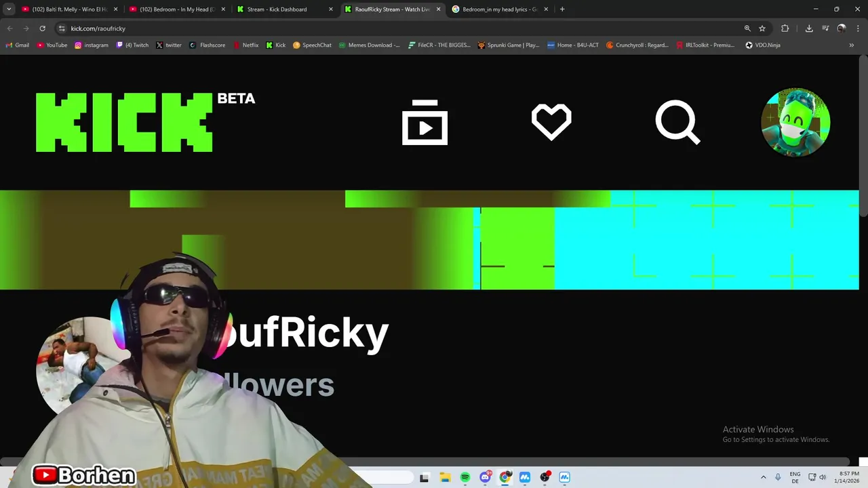Expand the tab search dropdown
This screenshot has width=868, height=488.
pyautogui.click(x=9, y=9)
